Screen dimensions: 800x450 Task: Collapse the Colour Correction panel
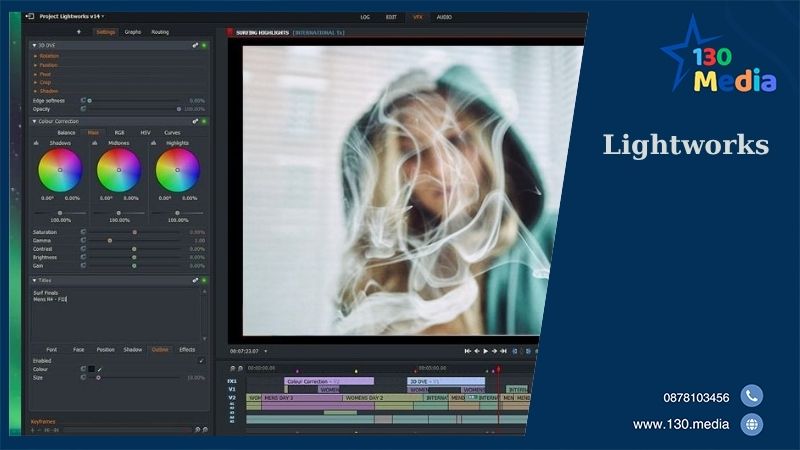pos(34,121)
